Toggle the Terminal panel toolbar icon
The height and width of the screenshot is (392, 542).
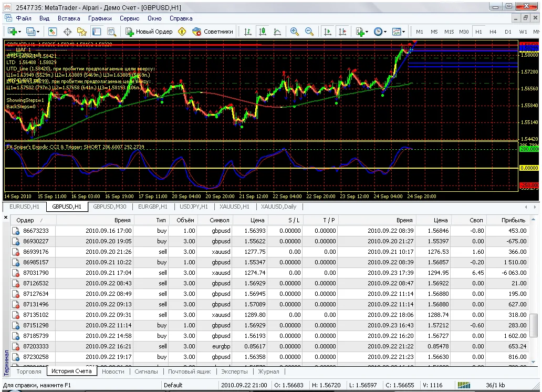pos(97,32)
